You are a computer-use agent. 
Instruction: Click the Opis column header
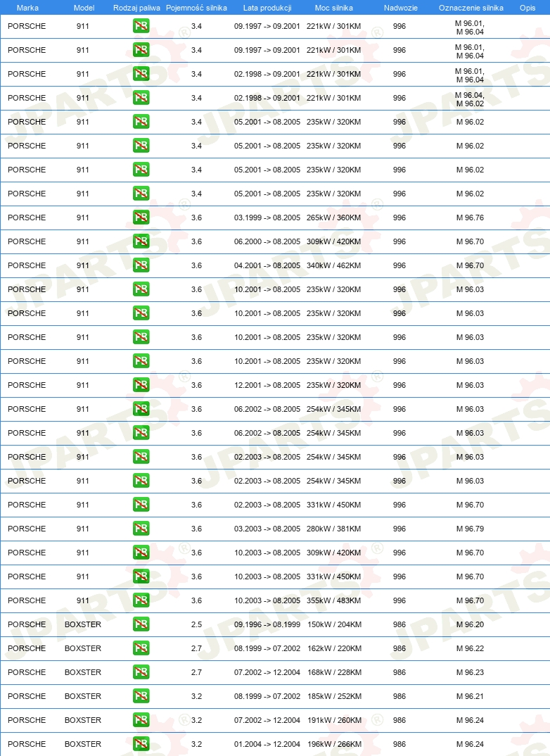[528, 8]
